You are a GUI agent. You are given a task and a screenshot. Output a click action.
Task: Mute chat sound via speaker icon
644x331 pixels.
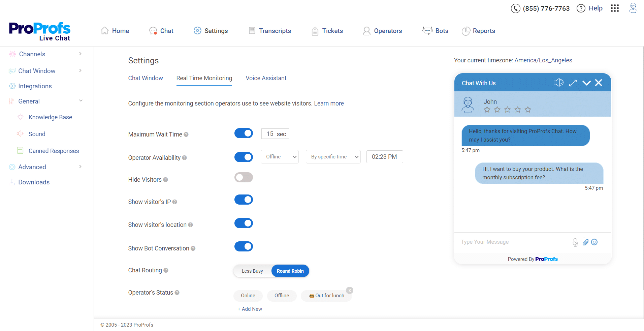558,83
